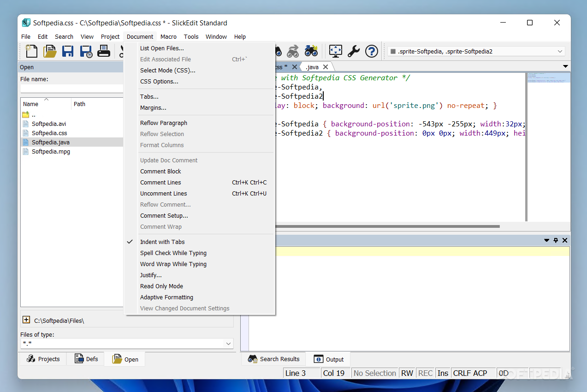Choose Select Mode (CSS)... entry
The image size is (587, 392).
168,70
